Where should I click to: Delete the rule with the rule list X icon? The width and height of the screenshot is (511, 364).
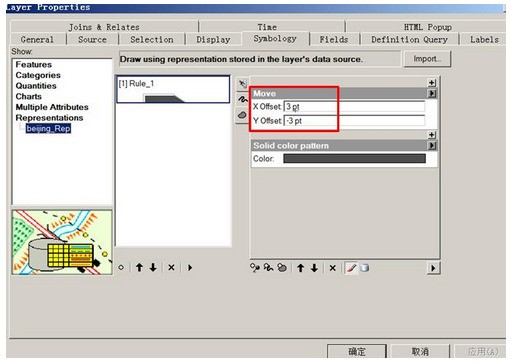pyautogui.click(x=171, y=267)
